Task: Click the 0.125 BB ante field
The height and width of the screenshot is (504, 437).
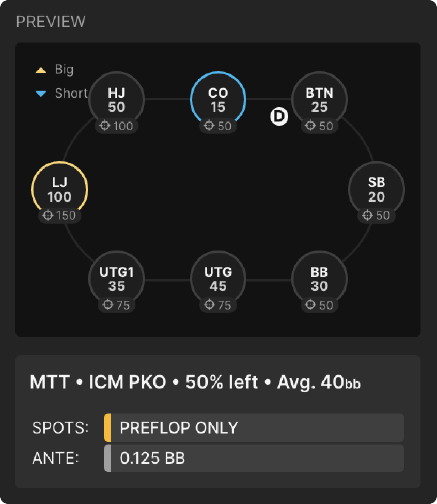Action: click(x=256, y=458)
